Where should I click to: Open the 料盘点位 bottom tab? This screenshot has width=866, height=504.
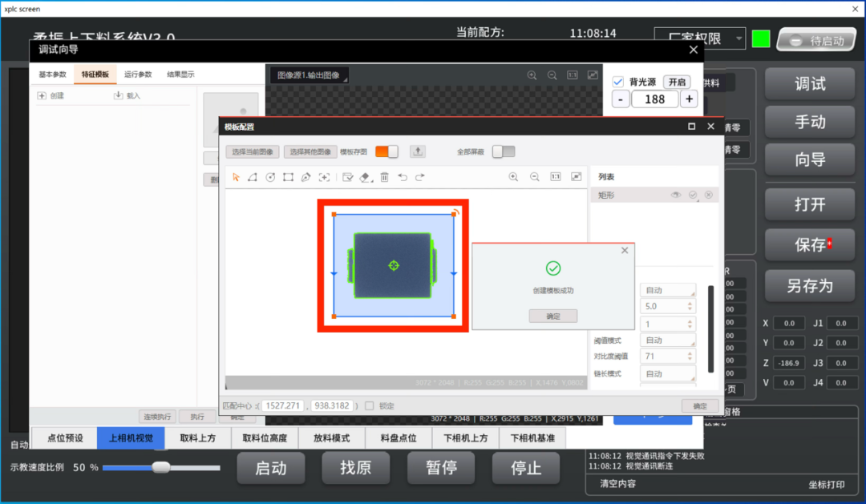tap(399, 437)
